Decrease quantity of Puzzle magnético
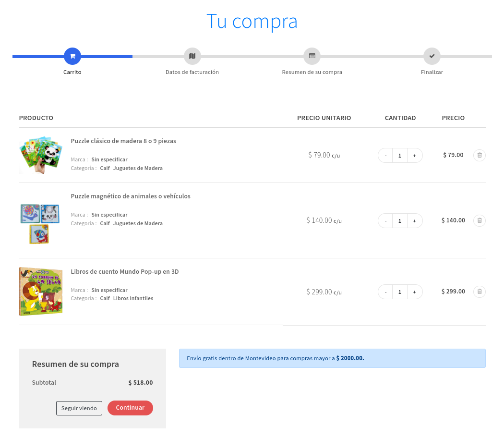This screenshot has height=438, width=504. point(385,221)
